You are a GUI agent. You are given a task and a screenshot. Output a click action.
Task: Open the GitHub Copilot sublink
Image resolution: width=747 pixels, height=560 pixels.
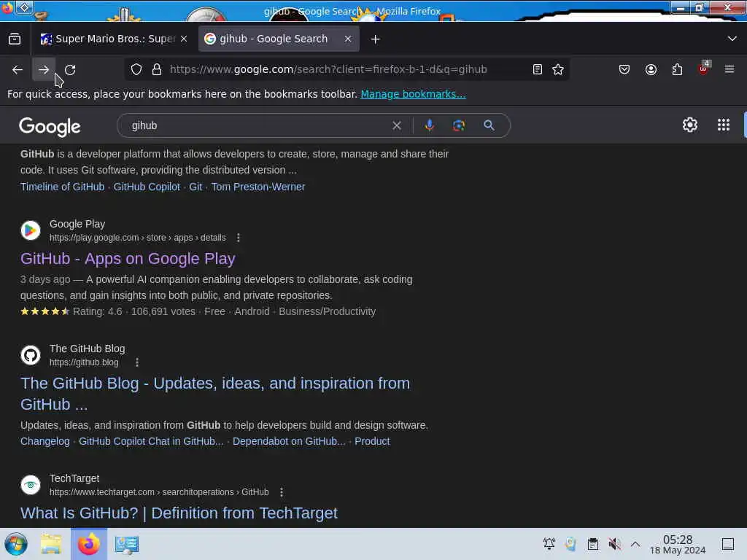pyautogui.click(x=147, y=187)
